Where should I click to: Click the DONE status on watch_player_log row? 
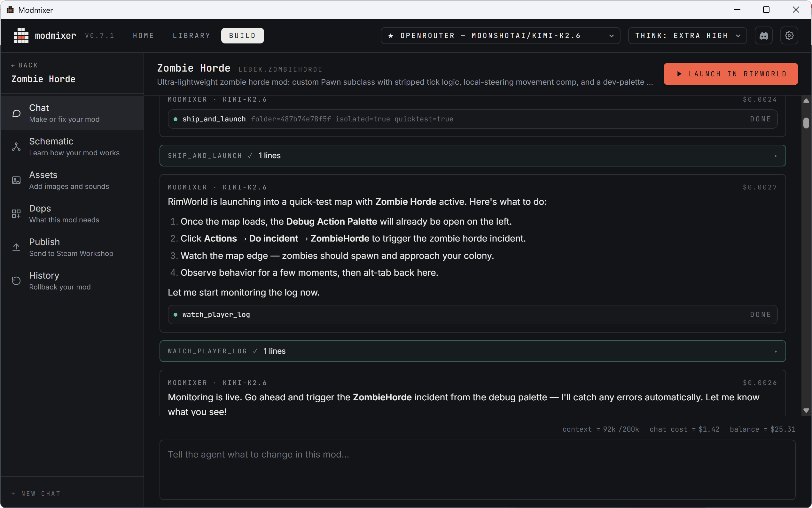(x=761, y=314)
